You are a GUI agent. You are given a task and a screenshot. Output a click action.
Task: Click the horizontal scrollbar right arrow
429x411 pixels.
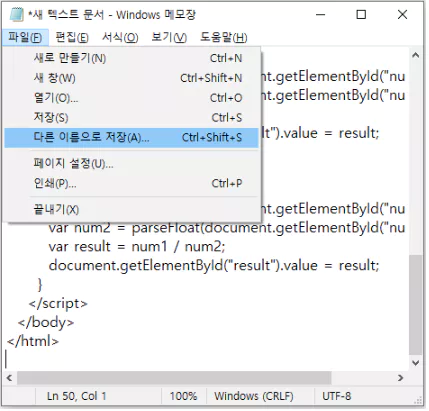click(400, 378)
